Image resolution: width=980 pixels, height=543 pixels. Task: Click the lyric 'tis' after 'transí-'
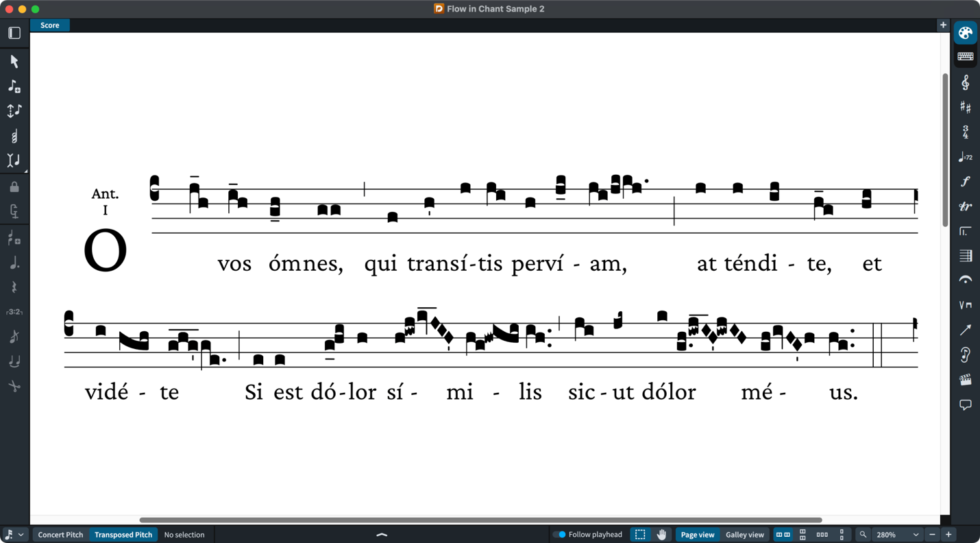(x=491, y=263)
